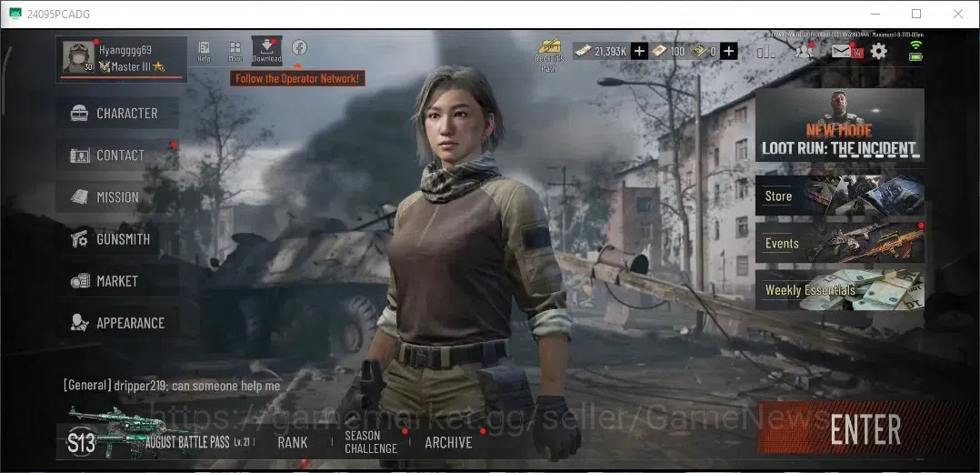Open the mail envelope icon
The width and height of the screenshot is (980, 473).
click(x=841, y=51)
